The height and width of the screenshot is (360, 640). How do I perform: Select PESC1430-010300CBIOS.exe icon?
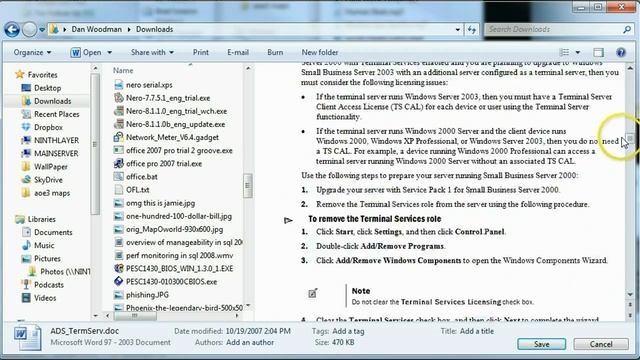119,281
